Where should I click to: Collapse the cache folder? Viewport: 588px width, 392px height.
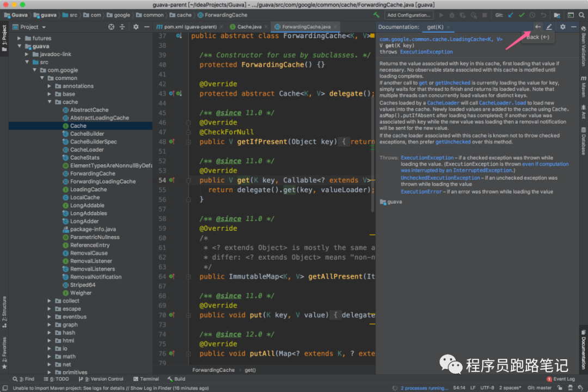(50, 102)
